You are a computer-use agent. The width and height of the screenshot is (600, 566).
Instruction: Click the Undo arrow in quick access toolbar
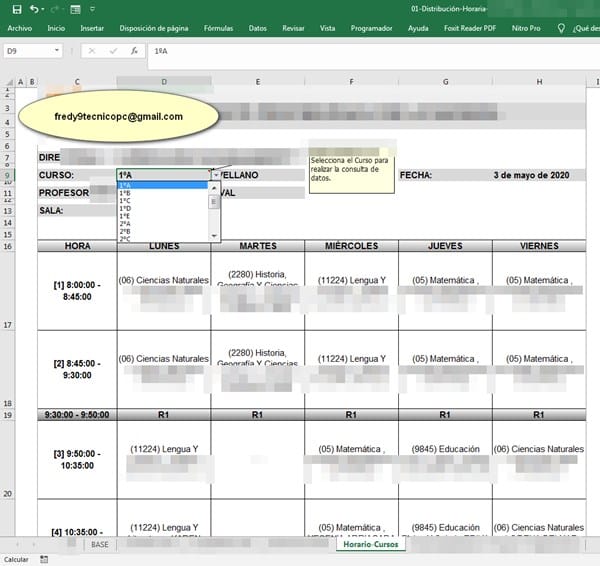(x=34, y=9)
